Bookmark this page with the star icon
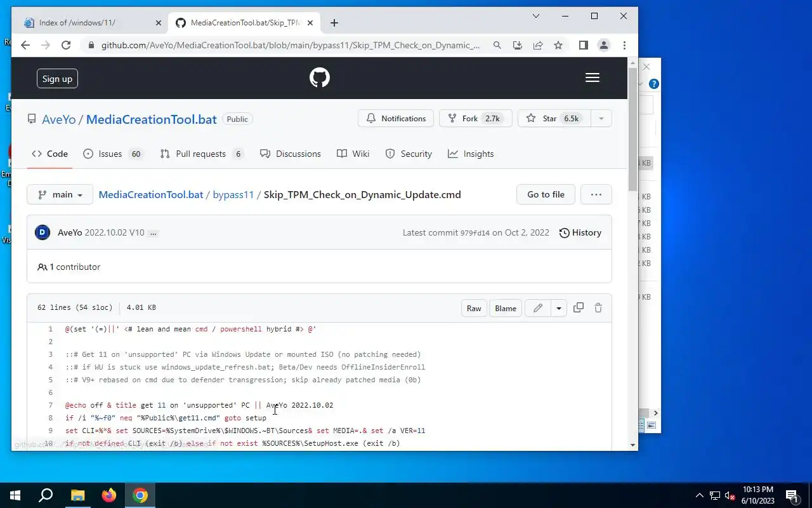Image resolution: width=812 pixels, height=508 pixels. [x=558, y=45]
